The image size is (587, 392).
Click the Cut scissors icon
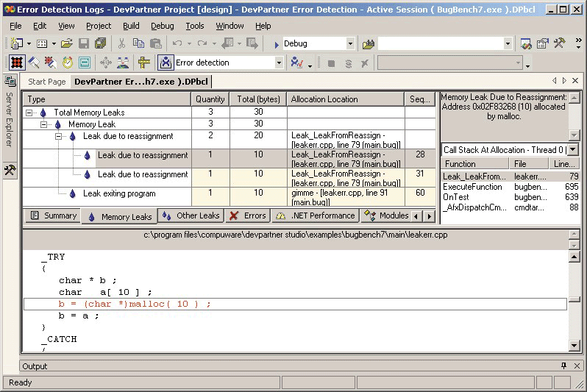point(121,44)
